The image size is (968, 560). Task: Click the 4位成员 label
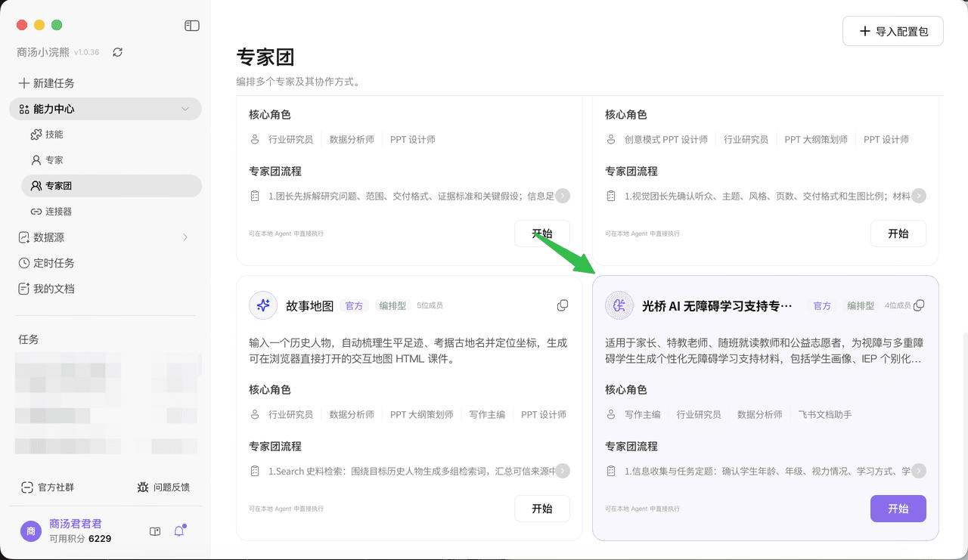[x=898, y=305]
